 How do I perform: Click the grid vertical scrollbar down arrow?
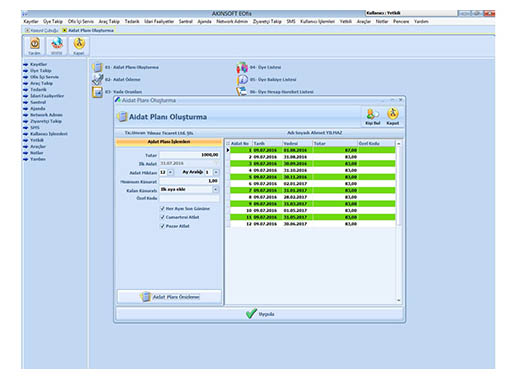click(399, 300)
